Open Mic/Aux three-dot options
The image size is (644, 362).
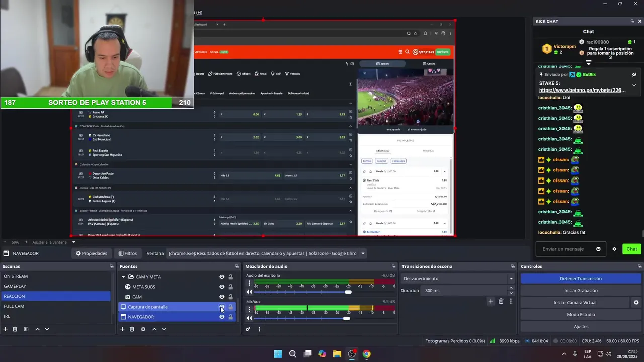pos(249,310)
